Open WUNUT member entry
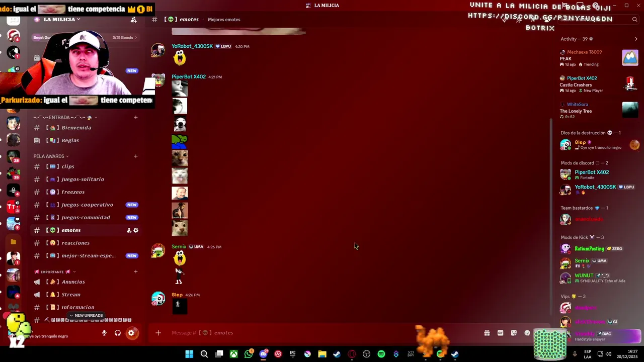This screenshot has height=362, width=644. coord(599,278)
